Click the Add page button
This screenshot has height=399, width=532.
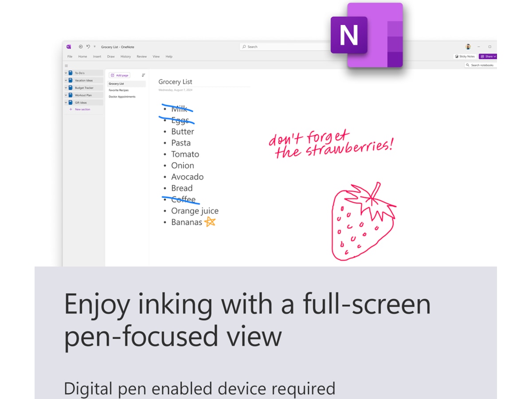119,75
